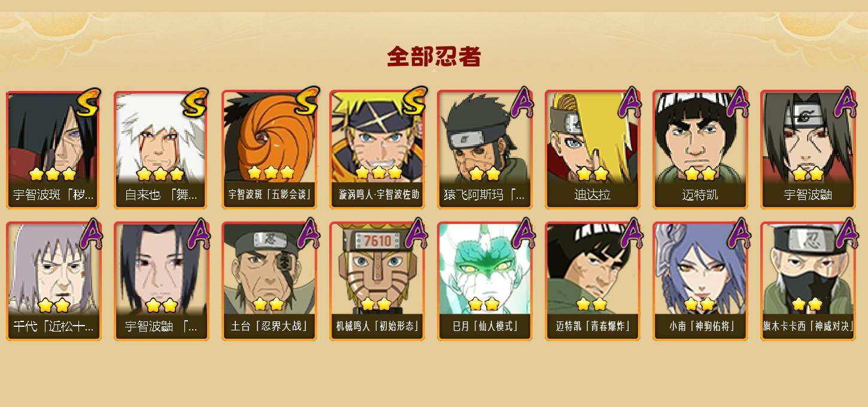Click the 猿飞阿斯玛 name label
The height and width of the screenshot is (407, 868).
point(484,195)
